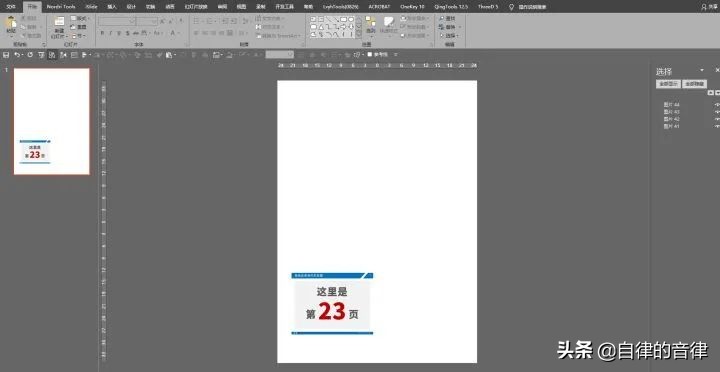
Task: Toggle the guides (参考线) checkbox
Action: 370,54
